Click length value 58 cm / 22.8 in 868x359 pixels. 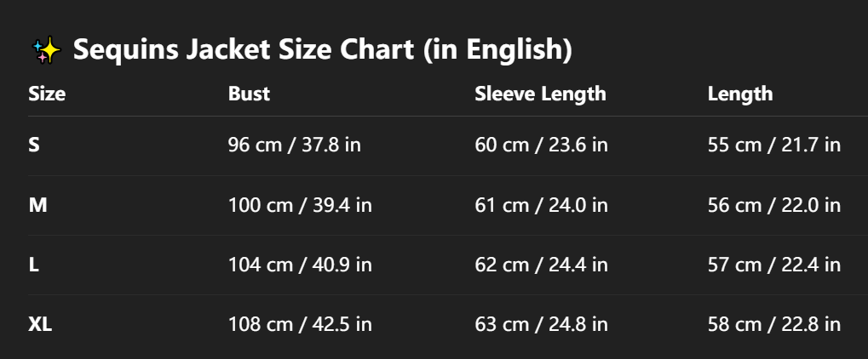pos(774,324)
